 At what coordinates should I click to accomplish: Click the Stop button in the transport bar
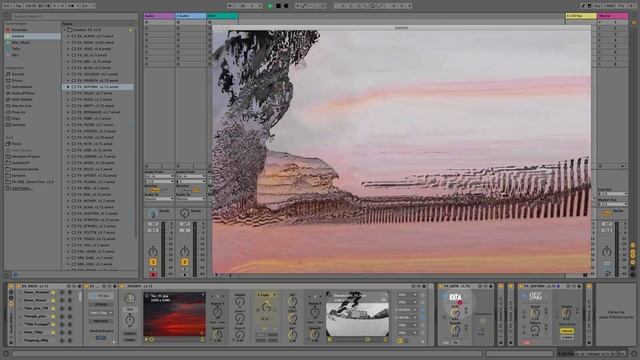coord(278,6)
